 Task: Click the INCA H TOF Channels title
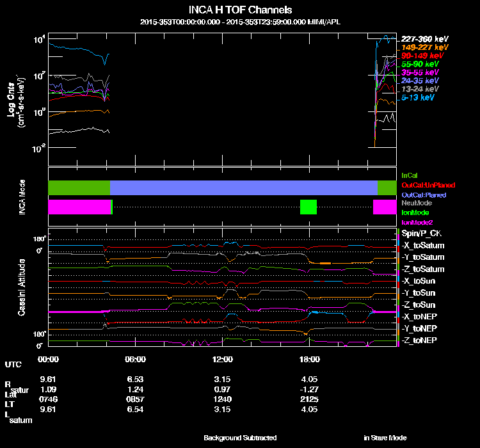coord(240,10)
